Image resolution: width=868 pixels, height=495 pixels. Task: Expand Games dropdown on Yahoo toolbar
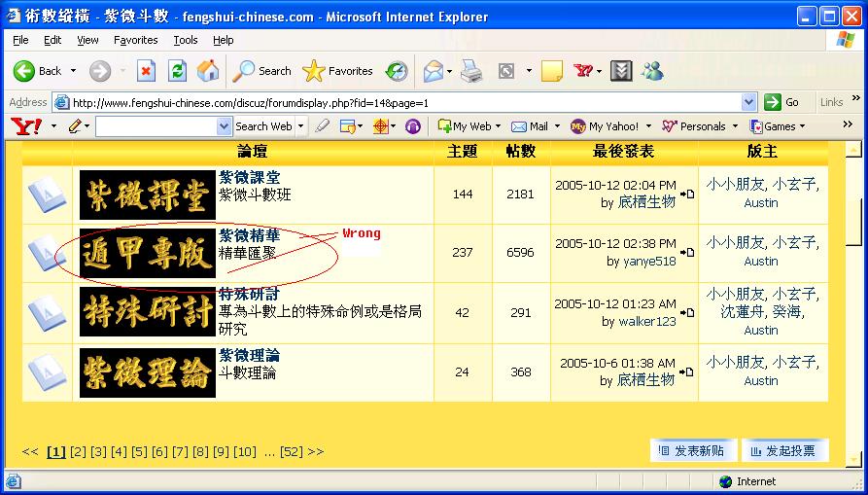(x=802, y=126)
